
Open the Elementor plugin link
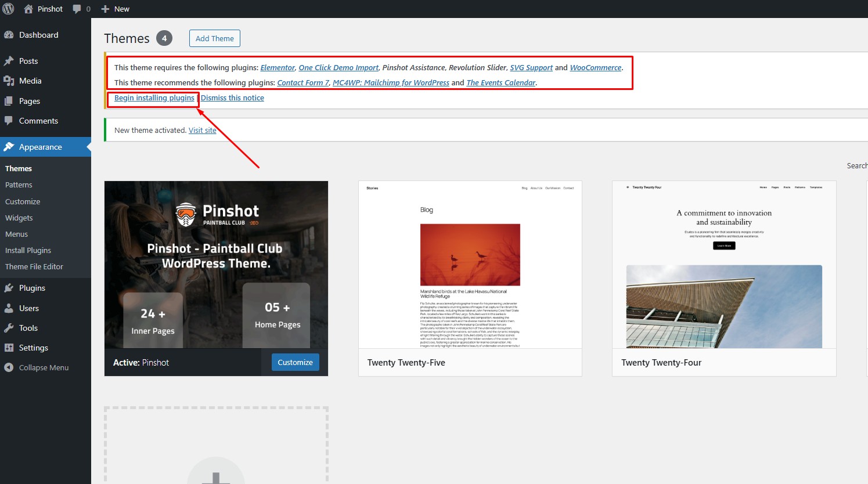coord(278,67)
